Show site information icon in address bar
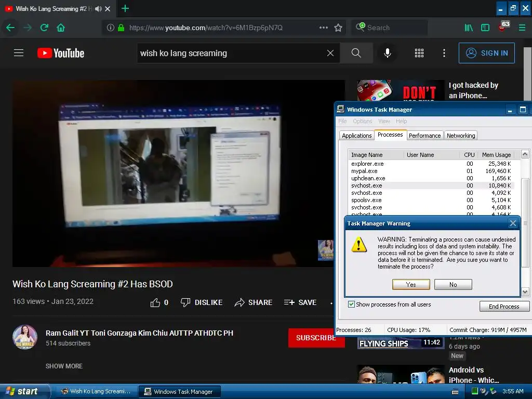Screen dimensions: 532x399 [x=111, y=28]
